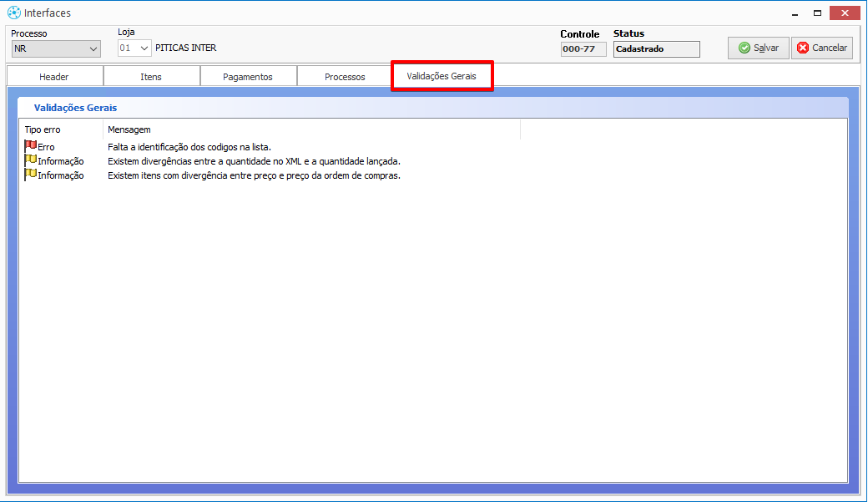Screen dimensions: 868x502
Task: Maximize the Interfaces window
Action: (818, 13)
